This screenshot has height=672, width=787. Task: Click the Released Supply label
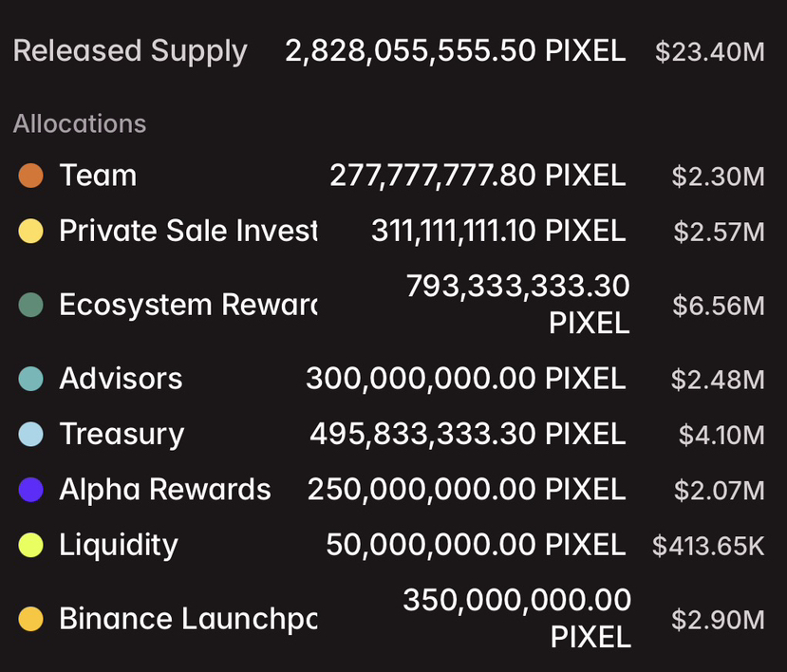click(130, 51)
